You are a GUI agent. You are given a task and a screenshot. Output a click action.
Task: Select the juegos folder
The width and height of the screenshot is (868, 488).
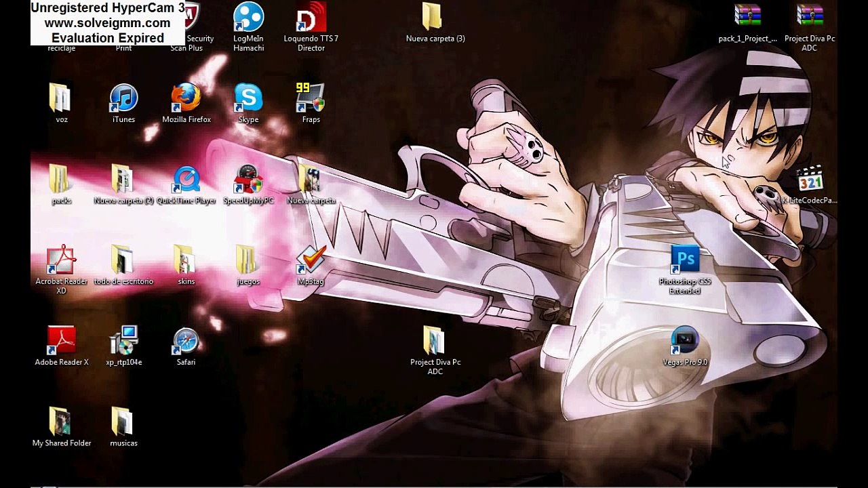(248, 260)
